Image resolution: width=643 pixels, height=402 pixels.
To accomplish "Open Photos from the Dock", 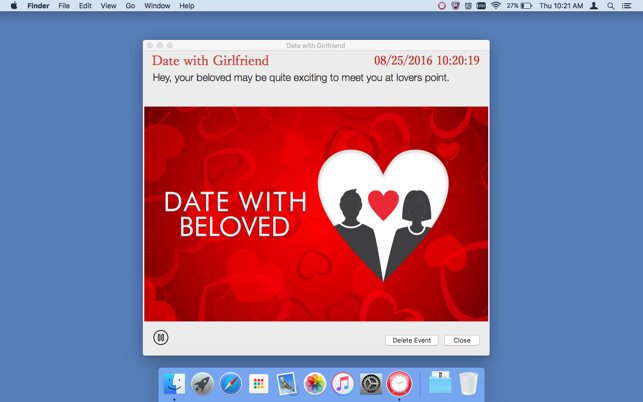I will click(x=315, y=384).
